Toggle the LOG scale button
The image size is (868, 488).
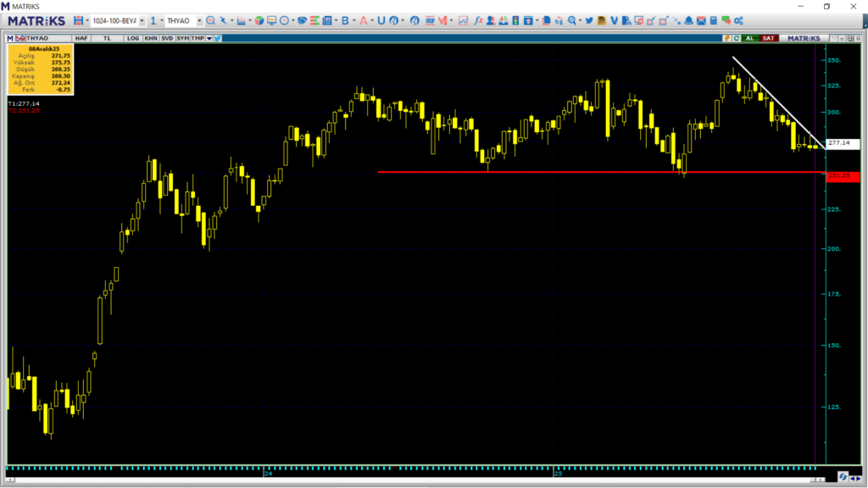[133, 38]
